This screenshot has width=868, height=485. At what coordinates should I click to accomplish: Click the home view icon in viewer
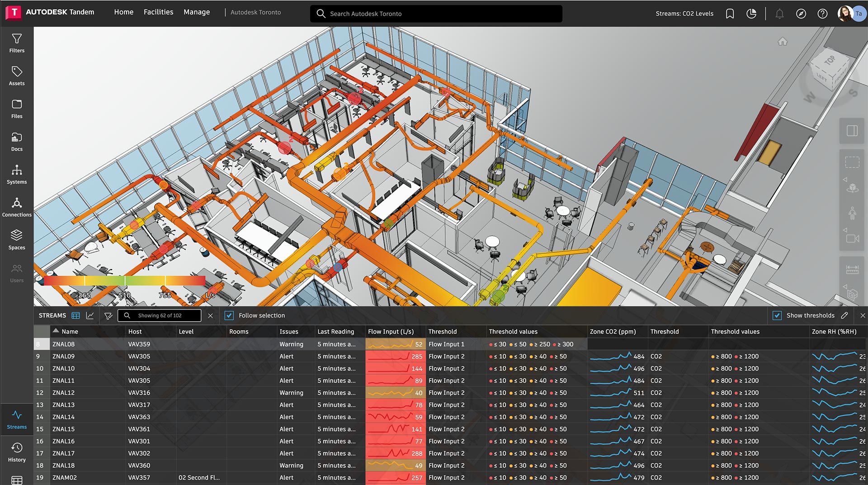pyautogui.click(x=783, y=42)
